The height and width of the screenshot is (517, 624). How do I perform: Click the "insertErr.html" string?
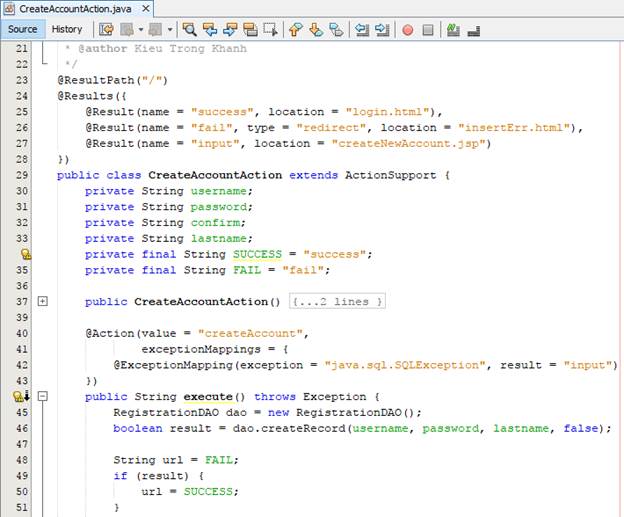point(514,128)
